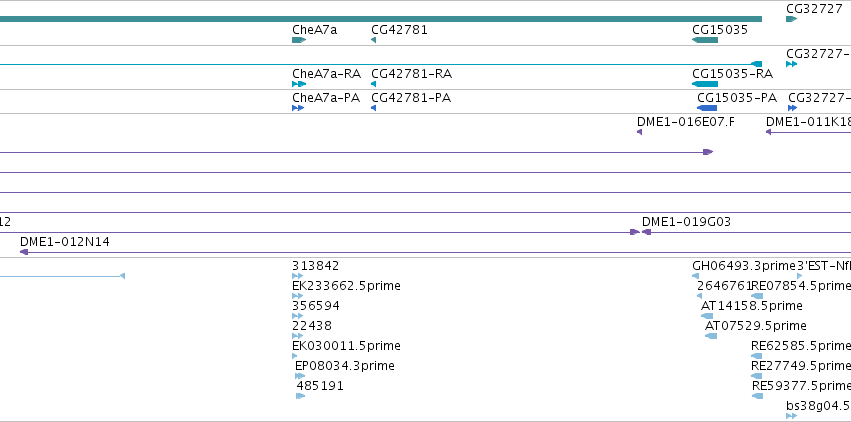Open the CG15035 gene feature
851x422 pixels.
point(705,40)
